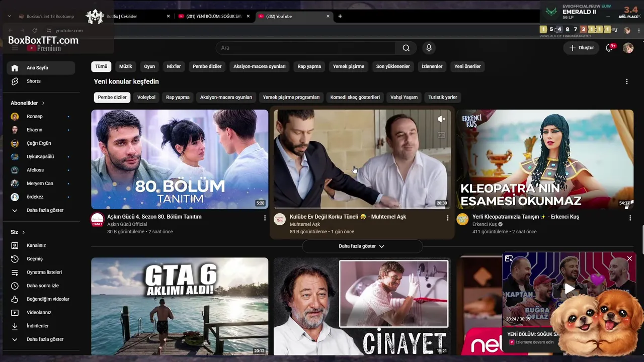The height and width of the screenshot is (362, 644).
Task: Select the Müzik filter chip
Action: pyautogui.click(x=125, y=66)
